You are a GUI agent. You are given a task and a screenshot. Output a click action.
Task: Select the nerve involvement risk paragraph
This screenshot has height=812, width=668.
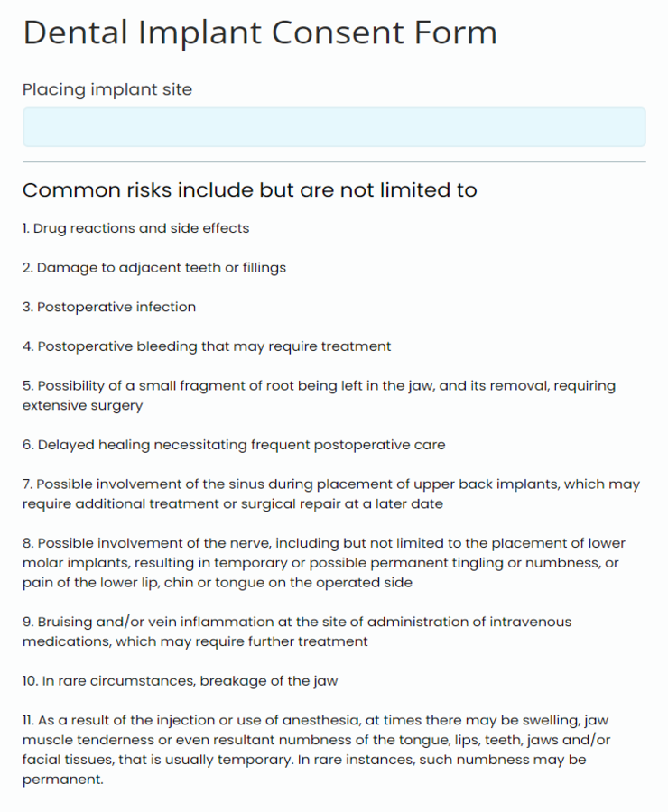tap(316, 562)
